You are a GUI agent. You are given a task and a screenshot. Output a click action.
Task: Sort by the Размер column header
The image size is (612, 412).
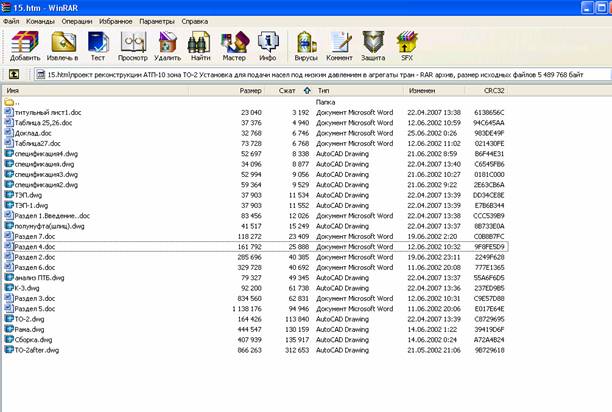pyautogui.click(x=227, y=91)
